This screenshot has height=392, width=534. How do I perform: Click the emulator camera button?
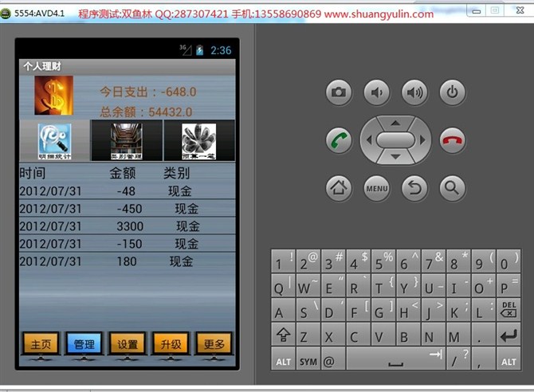(x=339, y=92)
